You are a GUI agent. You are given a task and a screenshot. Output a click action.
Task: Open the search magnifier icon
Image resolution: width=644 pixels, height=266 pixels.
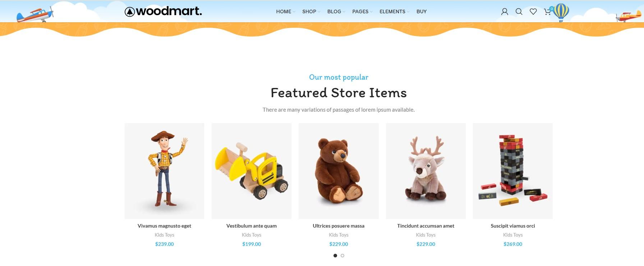519,11
